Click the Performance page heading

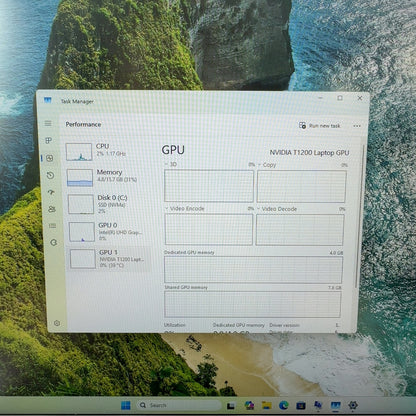(83, 124)
